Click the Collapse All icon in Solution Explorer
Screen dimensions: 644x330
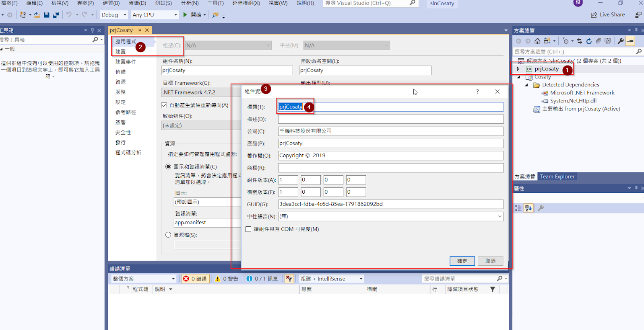point(599,41)
